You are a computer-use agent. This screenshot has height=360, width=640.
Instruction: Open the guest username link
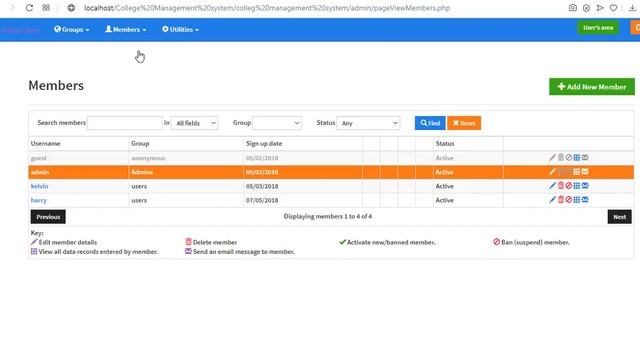coord(39,158)
